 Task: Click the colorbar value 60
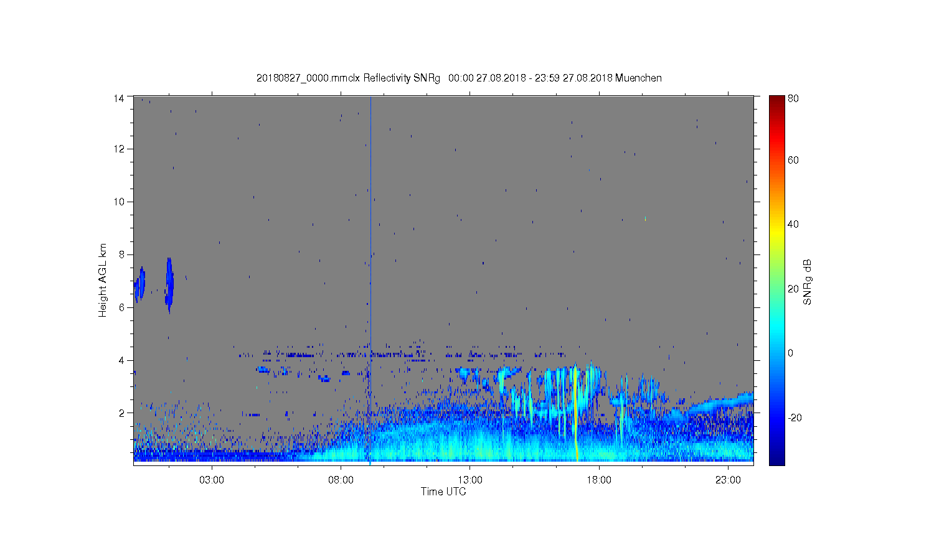pyautogui.click(x=793, y=160)
